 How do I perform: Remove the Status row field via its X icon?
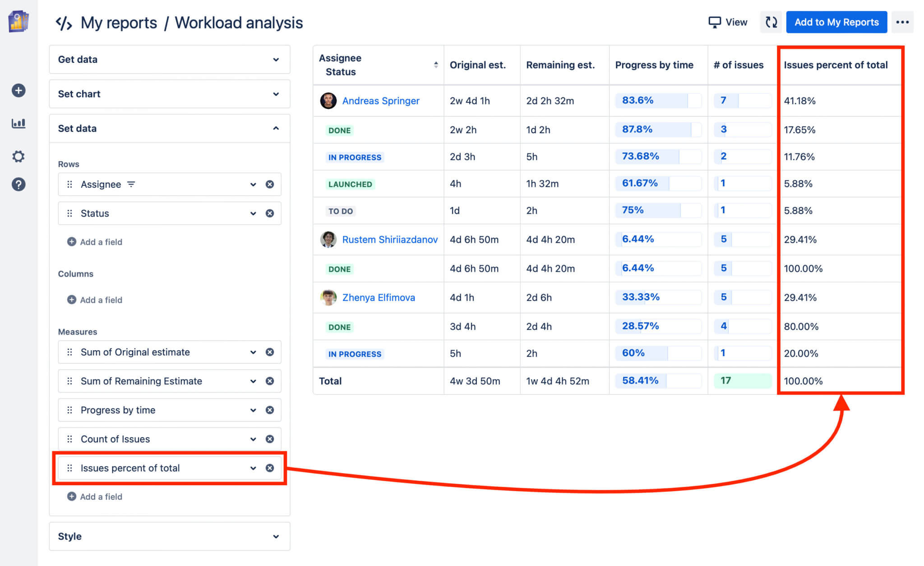click(x=270, y=213)
